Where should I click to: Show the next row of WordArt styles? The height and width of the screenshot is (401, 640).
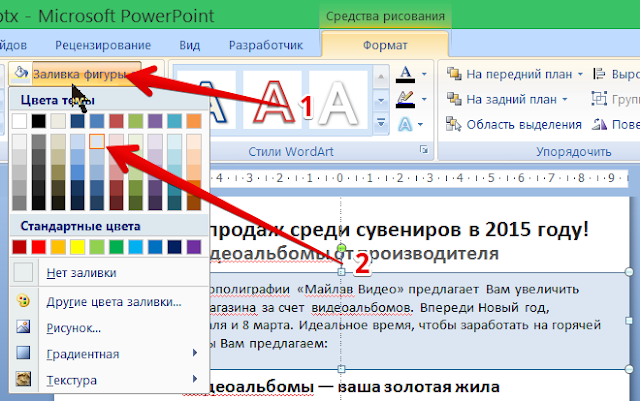tap(381, 100)
